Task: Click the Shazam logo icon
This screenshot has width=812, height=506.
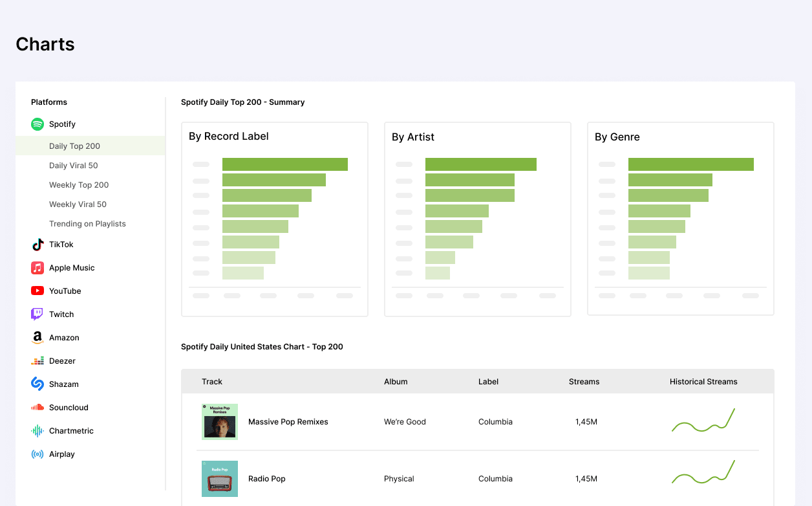Action: 37,384
